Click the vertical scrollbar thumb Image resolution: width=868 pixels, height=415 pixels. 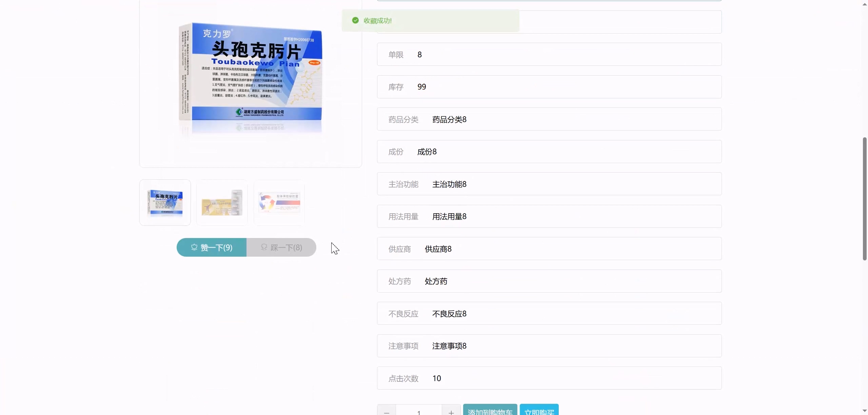pos(864,198)
